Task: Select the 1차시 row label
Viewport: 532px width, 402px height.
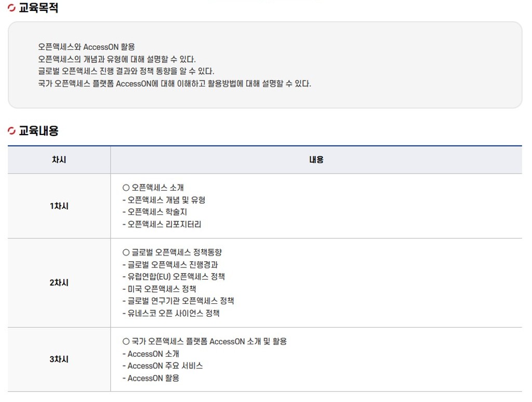Action: (x=59, y=206)
